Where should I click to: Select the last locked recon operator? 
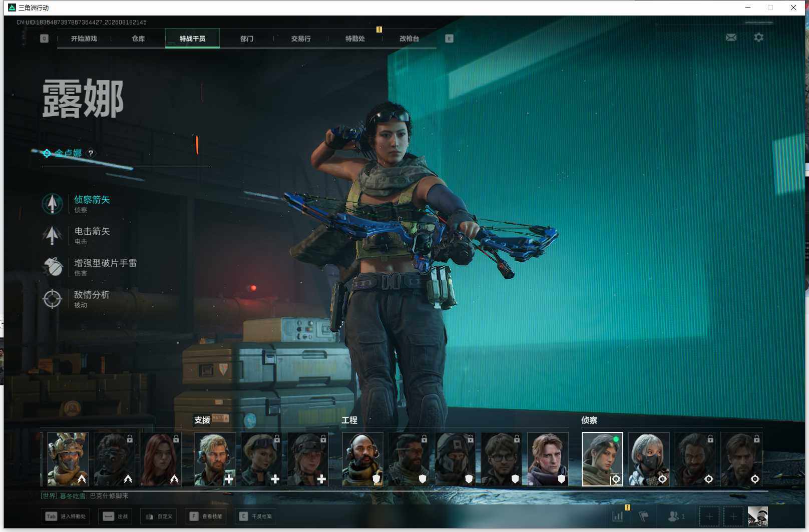(x=741, y=459)
